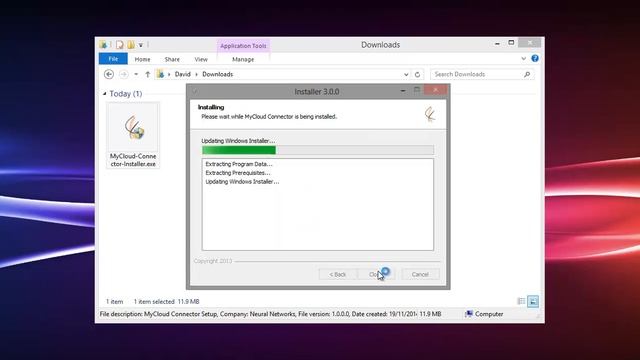640x360 pixels.
Task: Expand the address bar history dropdown
Action: click(x=406, y=75)
